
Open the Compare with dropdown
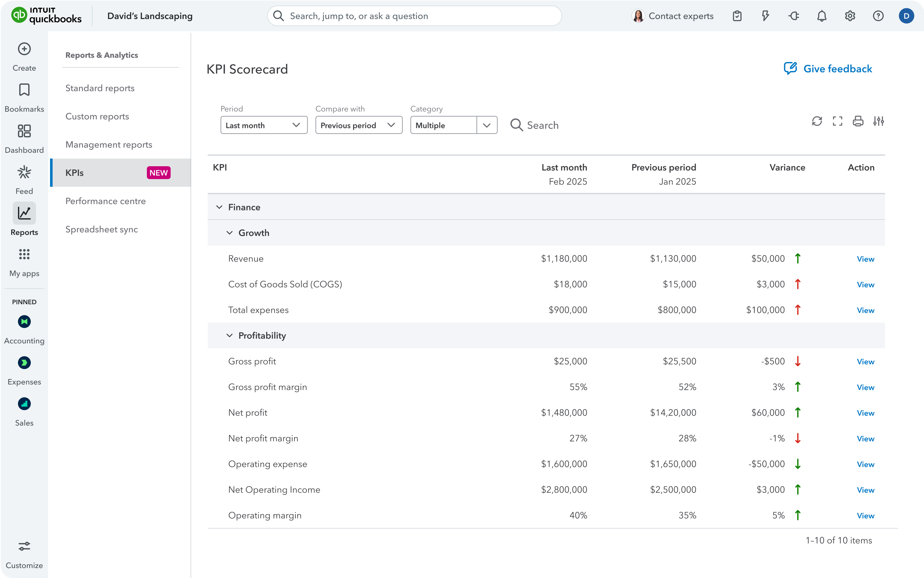coord(358,125)
